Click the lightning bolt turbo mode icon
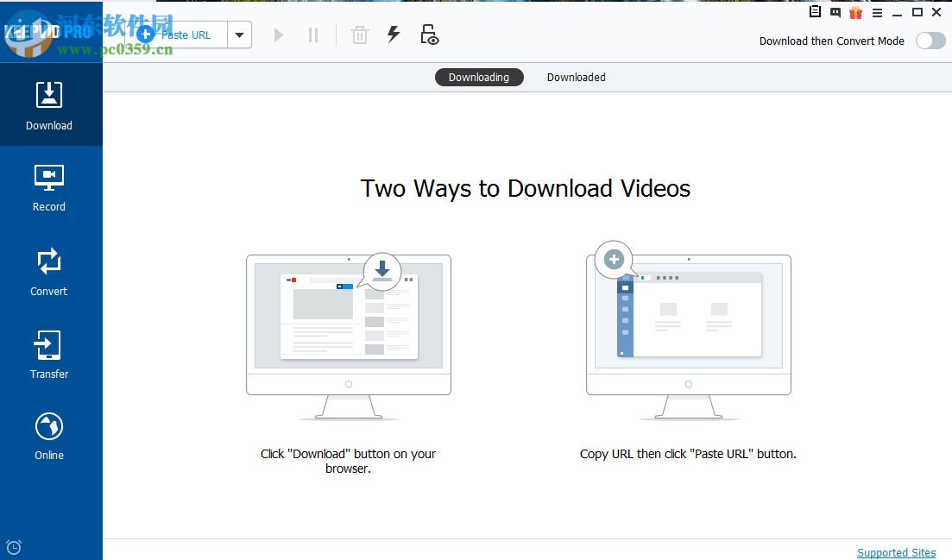The width and height of the screenshot is (952, 560). pyautogui.click(x=394, y=35)
